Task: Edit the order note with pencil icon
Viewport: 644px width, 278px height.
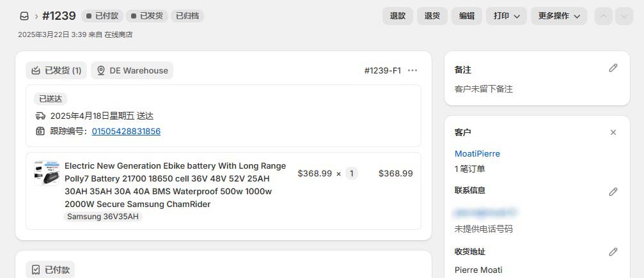Action: pyautogui.click(x=613, y=68)
